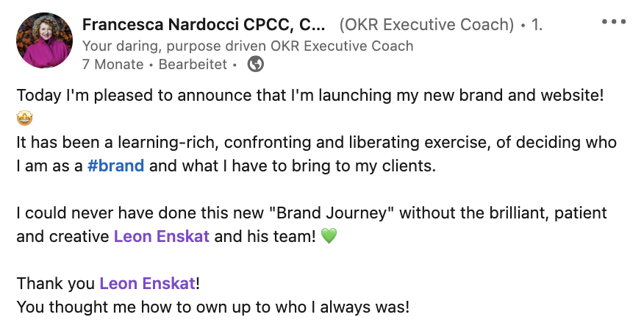Open Leon Enskat mention after 'Thank you'

click(148, 283)
